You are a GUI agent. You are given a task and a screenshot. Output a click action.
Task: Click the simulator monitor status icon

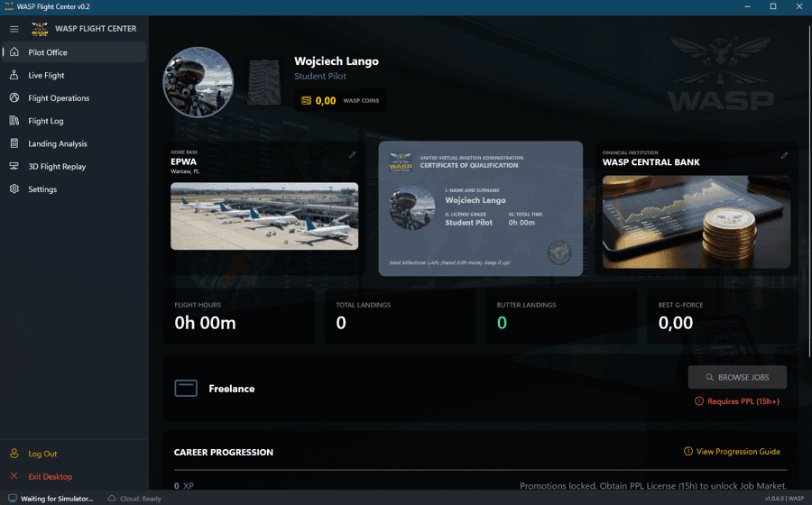[13, 499]
